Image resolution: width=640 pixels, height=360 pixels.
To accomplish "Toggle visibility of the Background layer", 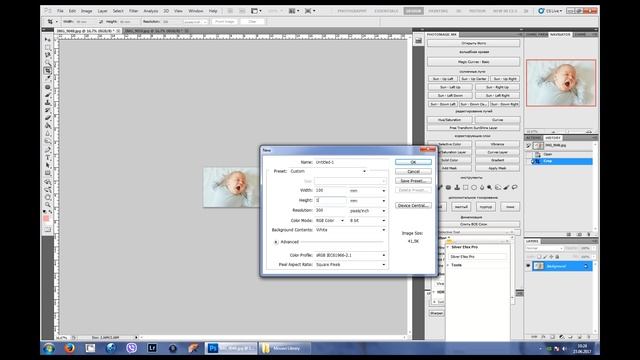I will click(x=528, y=266).
